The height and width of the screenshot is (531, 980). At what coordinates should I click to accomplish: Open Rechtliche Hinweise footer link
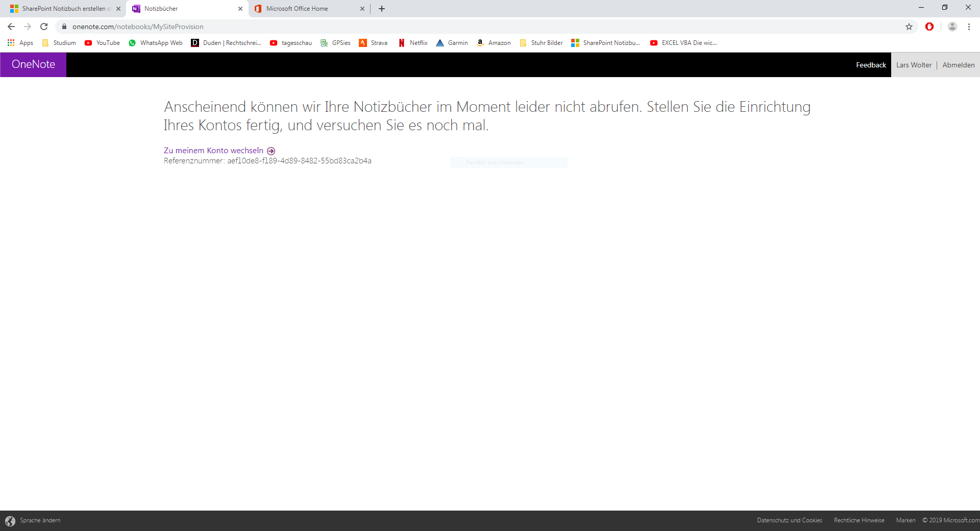[x=859, y=520]
